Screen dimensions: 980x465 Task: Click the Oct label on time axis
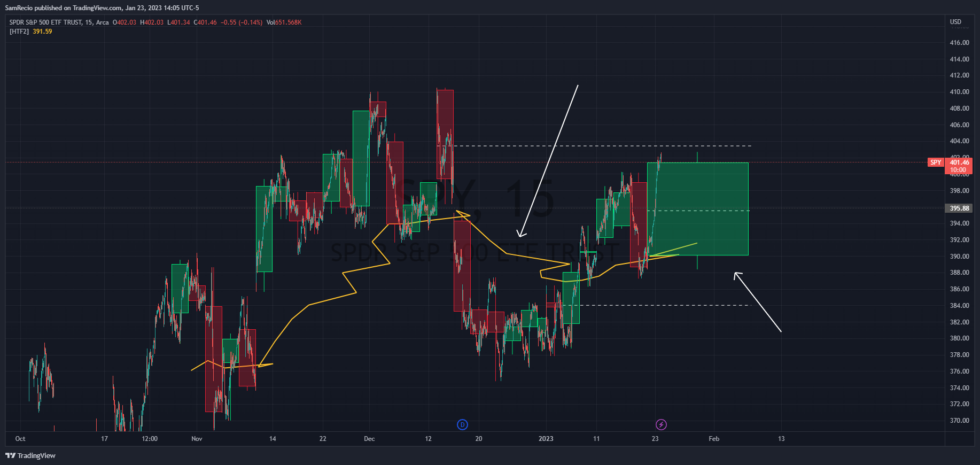click(x=20, y=439)
